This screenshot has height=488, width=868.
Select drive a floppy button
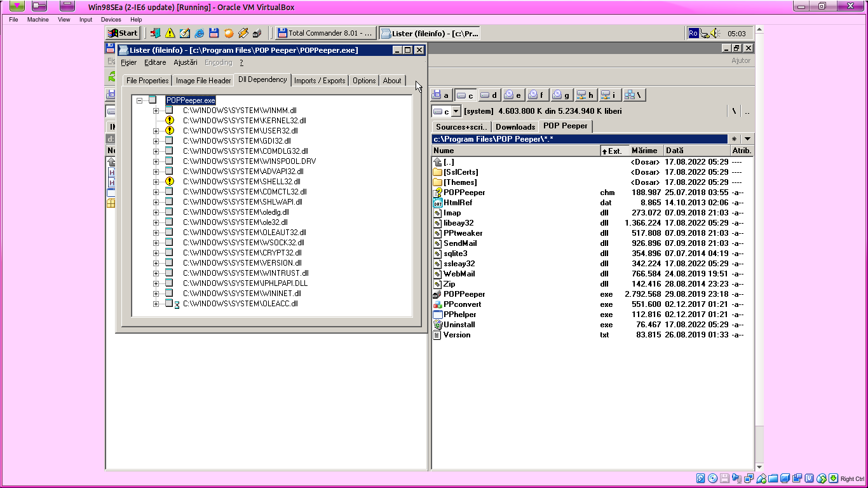pyautogui.click(x=442, y=95)
